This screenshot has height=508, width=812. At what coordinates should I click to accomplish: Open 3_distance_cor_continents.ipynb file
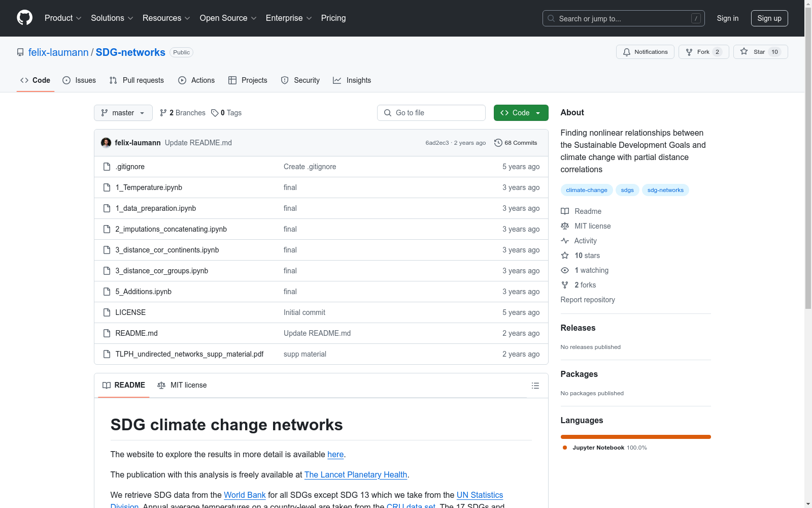click(167, 250)
